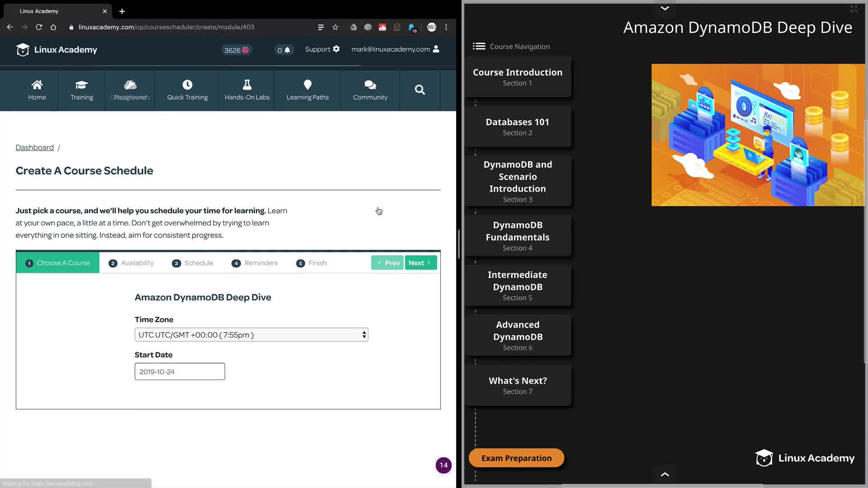Click the Dashboard breadcrumb link
Screen dimensions: 868x488
click(x=34, y=147)
